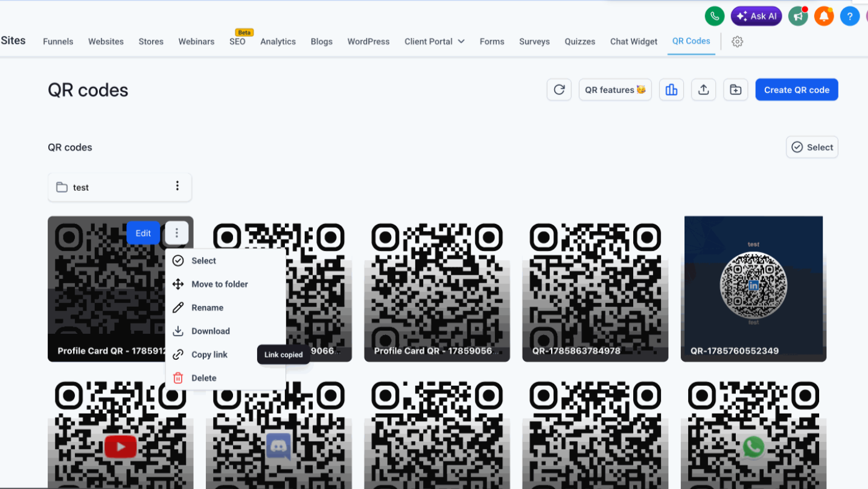
Task: Switch to the Chat Widget tab
Action: point(634,42)
